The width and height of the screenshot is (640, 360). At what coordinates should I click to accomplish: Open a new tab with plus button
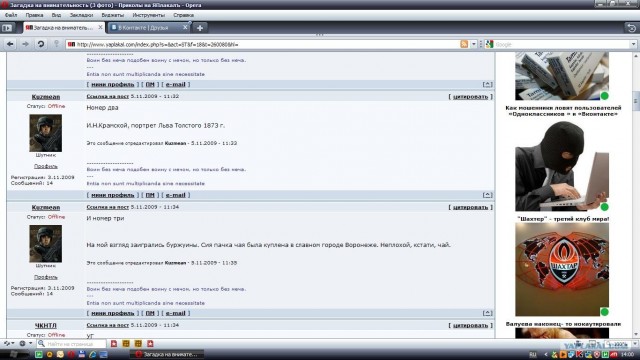pyautogui.click(x=200, y=28)
